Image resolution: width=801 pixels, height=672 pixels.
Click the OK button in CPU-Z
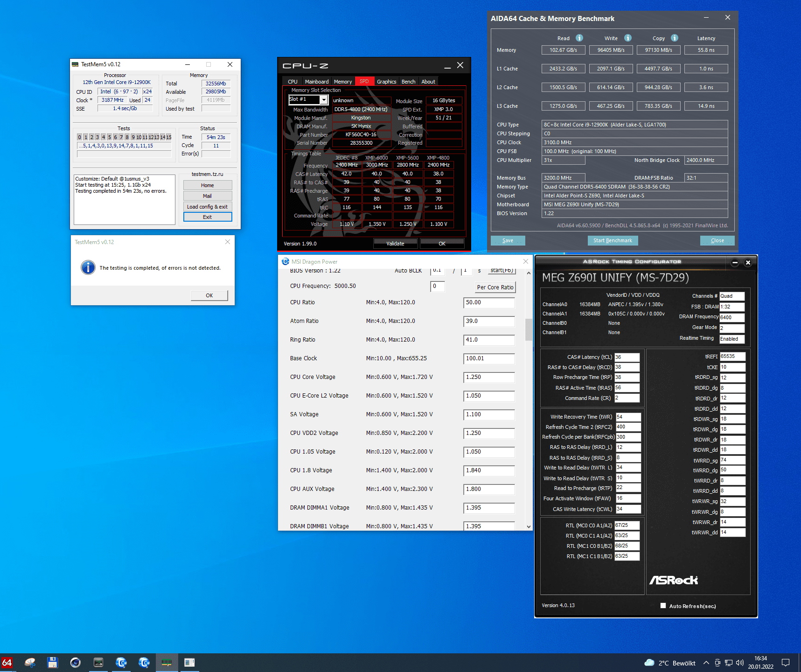click(442, 244)
